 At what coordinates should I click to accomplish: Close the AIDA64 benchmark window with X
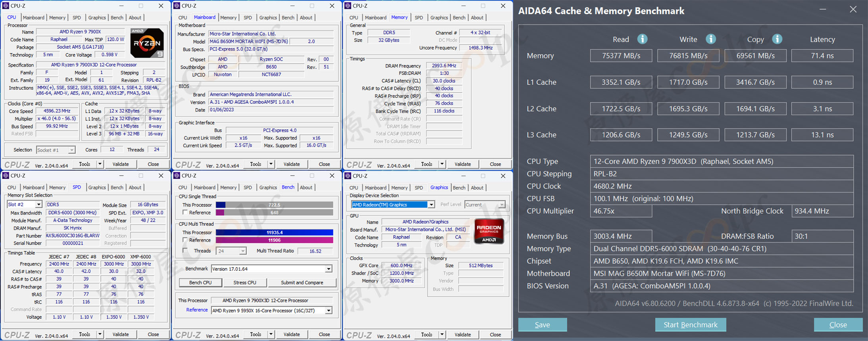(x=853, y=10)
